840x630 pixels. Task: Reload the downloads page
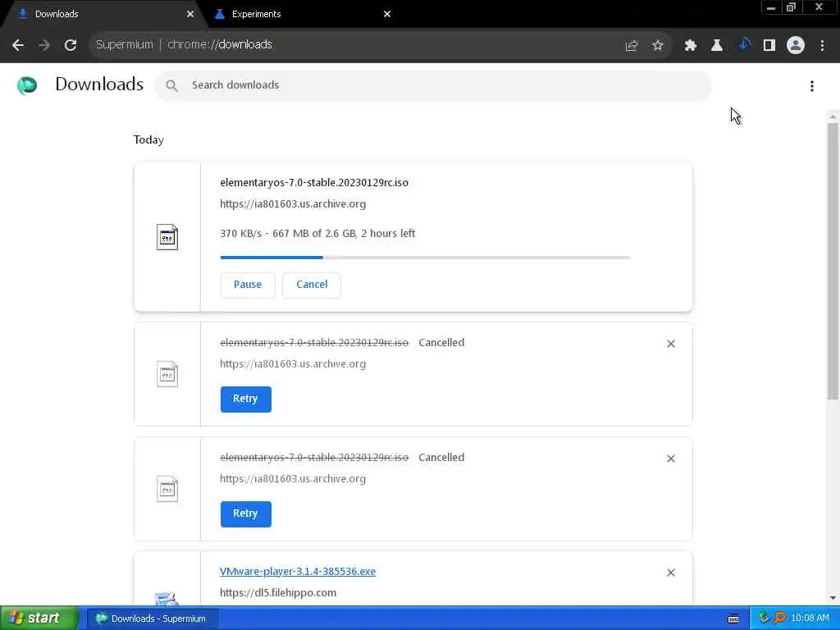71,45
